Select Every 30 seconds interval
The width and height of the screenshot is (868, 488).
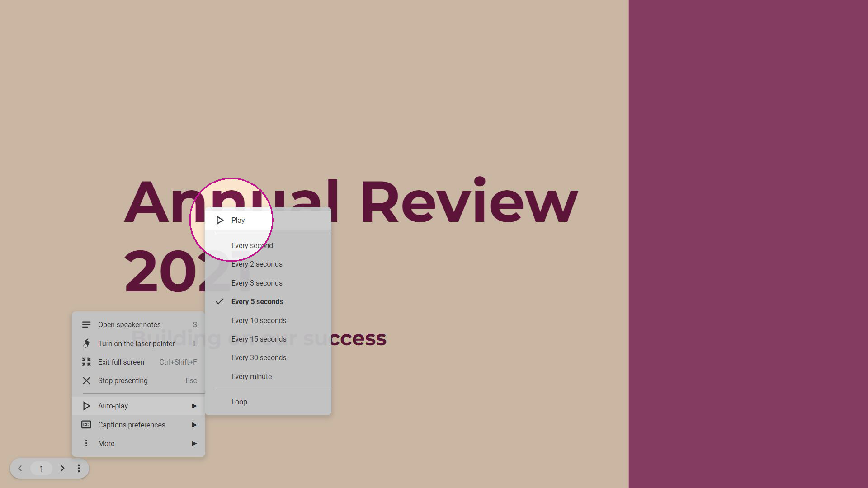pos(259,357)
